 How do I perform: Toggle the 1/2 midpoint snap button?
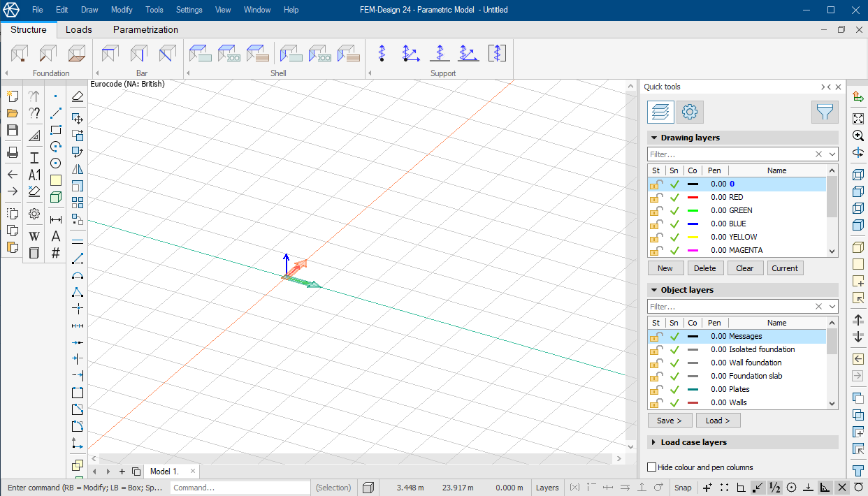[x=774, y=488]
